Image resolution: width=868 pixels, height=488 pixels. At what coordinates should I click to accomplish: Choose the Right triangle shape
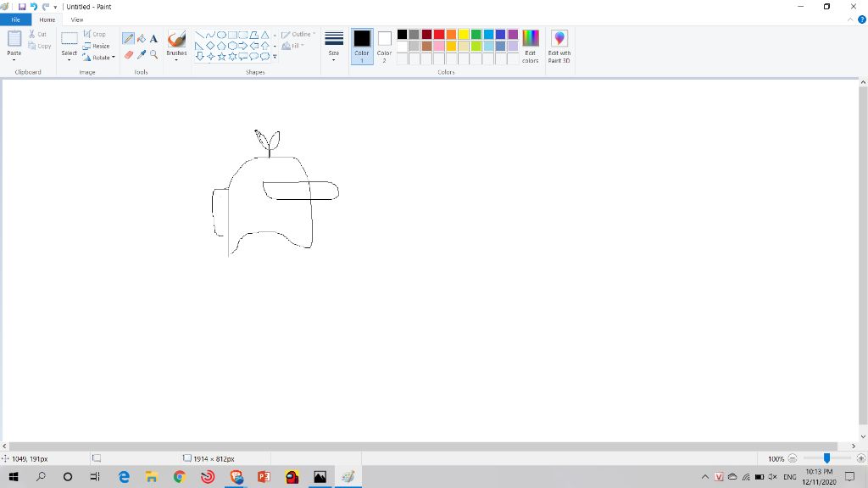[x=199, y=46]
